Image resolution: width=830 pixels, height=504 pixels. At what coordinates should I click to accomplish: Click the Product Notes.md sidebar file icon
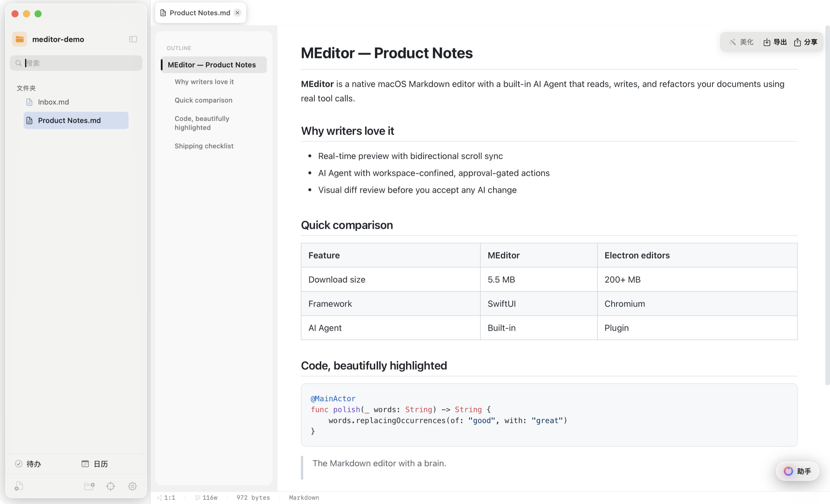pyautogui.click(x=29, y=121)
